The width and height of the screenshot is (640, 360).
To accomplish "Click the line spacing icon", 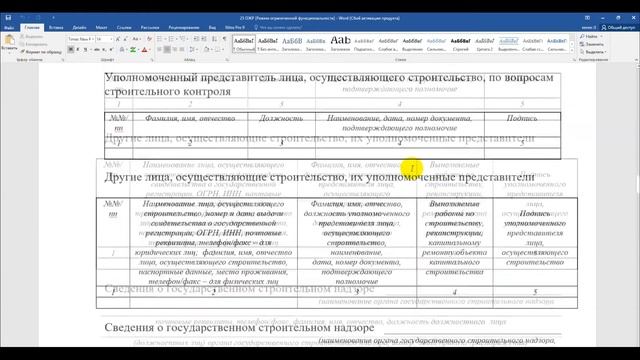I will pos(191,49).
